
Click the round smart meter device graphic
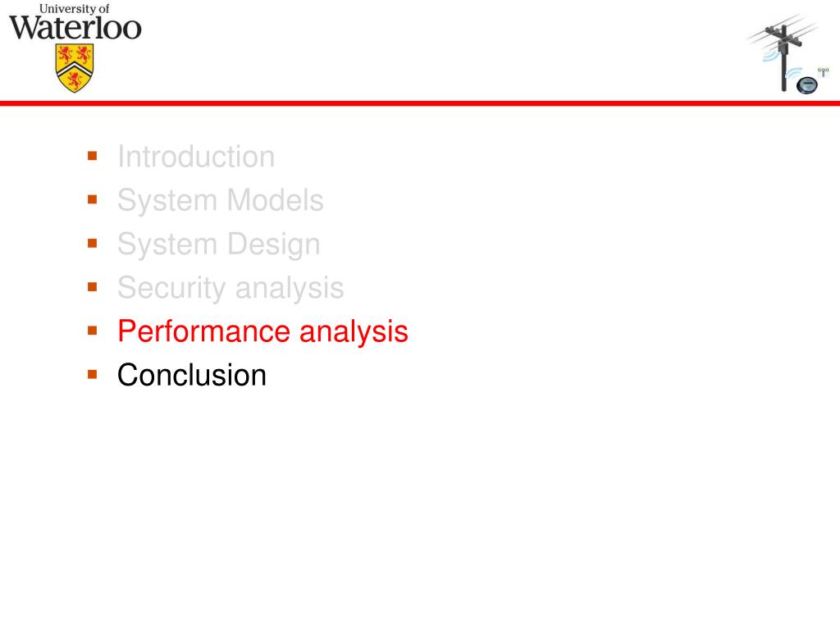point(807,85)
